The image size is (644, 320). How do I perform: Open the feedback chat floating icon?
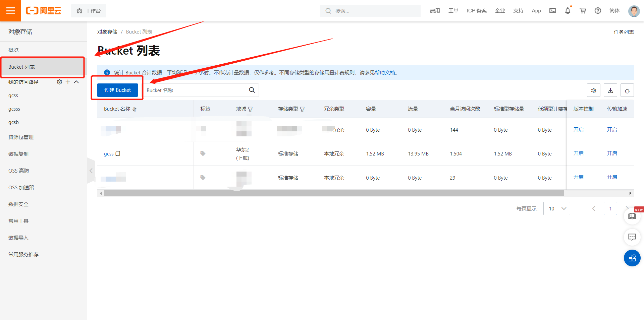click(x=632, y=237)
